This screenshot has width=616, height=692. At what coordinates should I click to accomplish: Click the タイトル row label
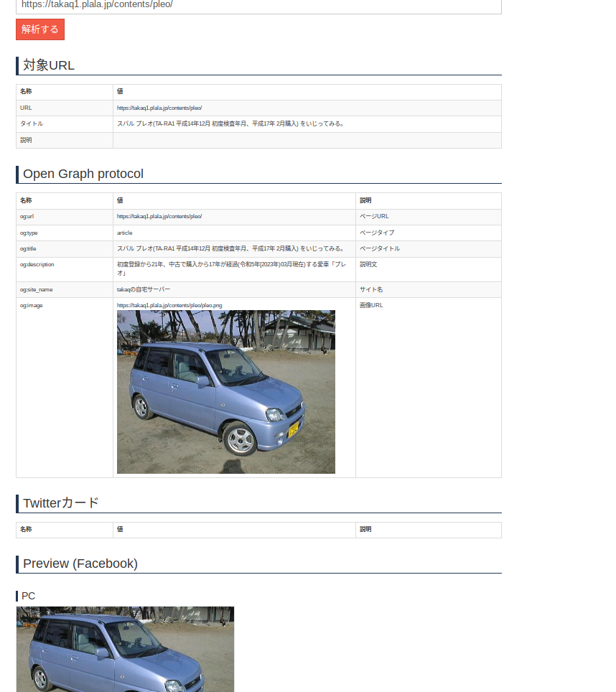32,124
